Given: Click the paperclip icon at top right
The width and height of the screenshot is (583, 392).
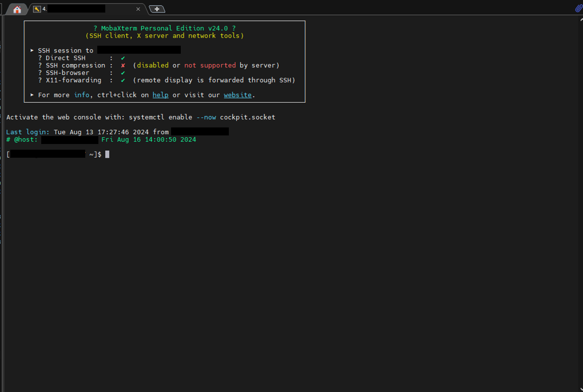Looking at the screenshot, I should pos(578,8).
